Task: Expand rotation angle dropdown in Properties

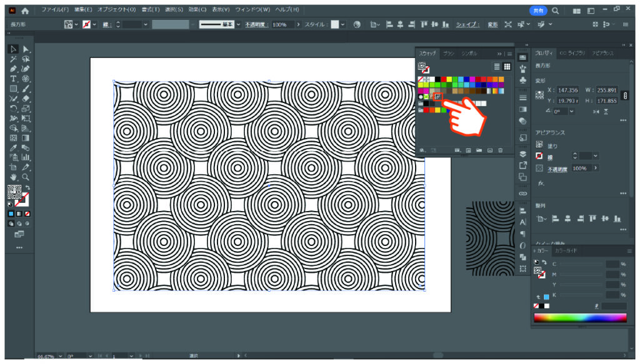Action: [571, 112]
